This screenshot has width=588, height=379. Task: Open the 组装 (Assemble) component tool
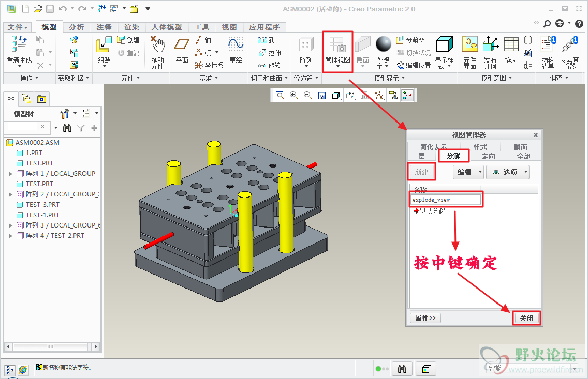pos(104,50)
